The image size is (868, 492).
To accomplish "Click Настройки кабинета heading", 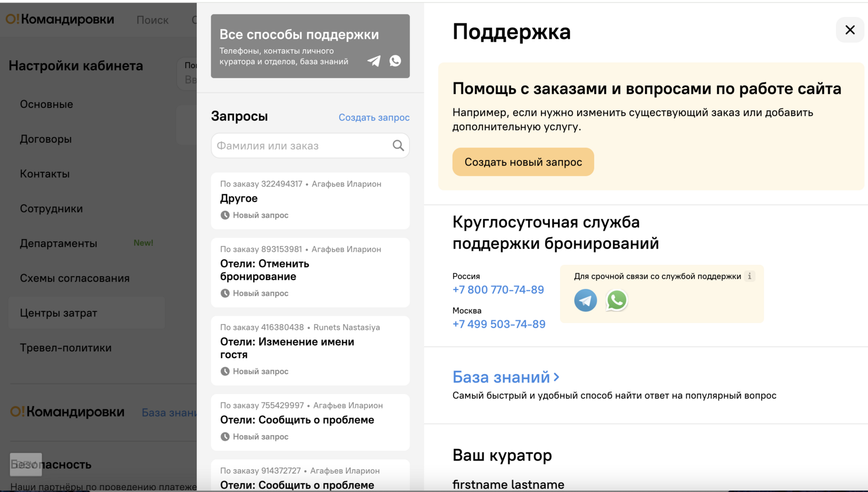I will pyautogui.click(x=76, y=66).
